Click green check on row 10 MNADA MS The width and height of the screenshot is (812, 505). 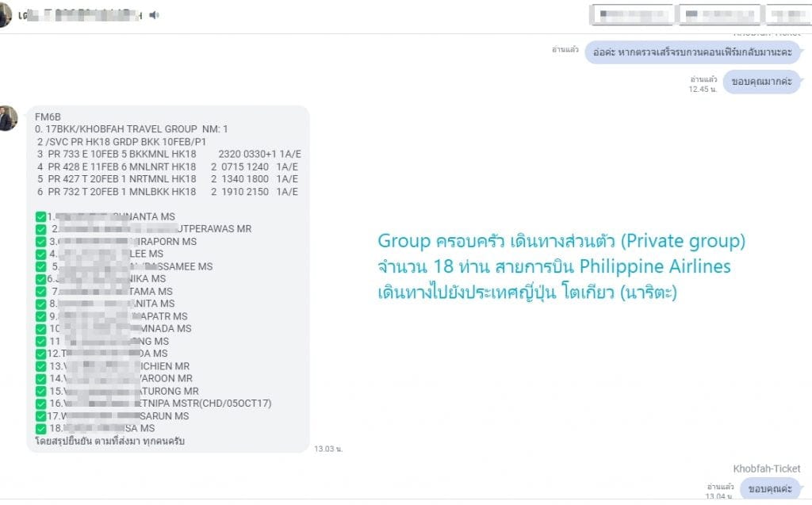tap(41, 328)
